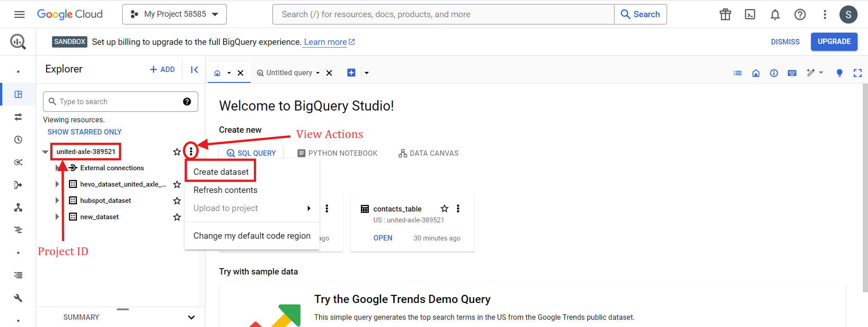Star the contacts_table card
The width and height of the screenshot is (868, 327).
tap(444, 208)
